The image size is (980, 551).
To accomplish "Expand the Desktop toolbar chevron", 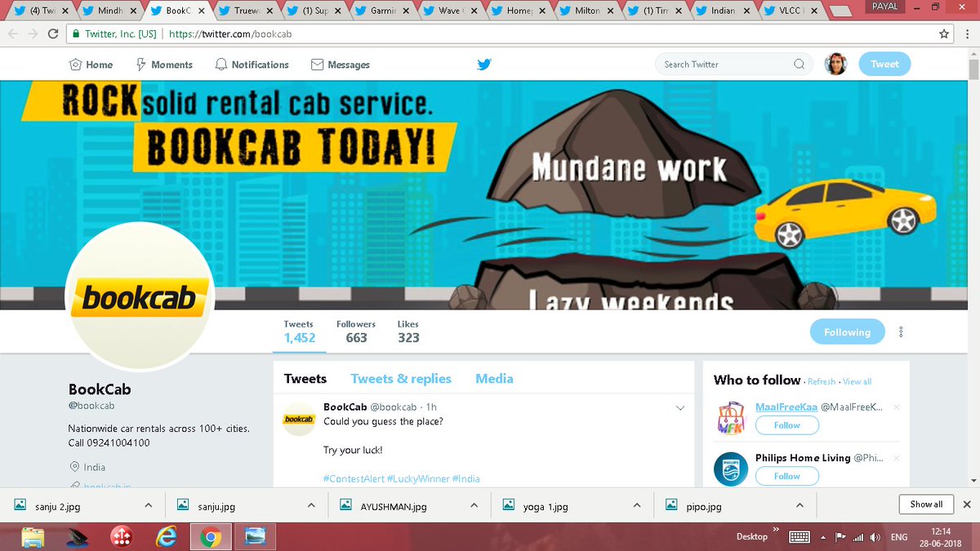I will 776,531.
